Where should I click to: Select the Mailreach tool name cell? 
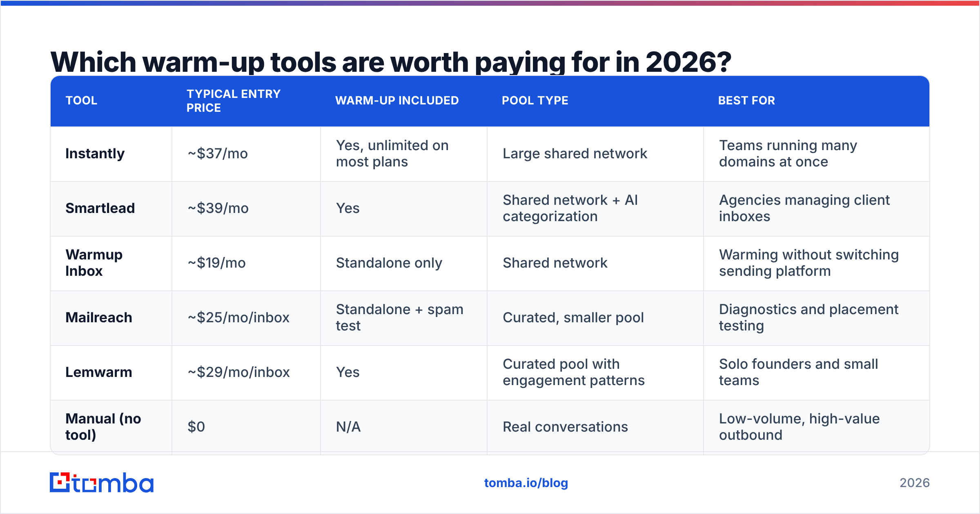(111, 318)
